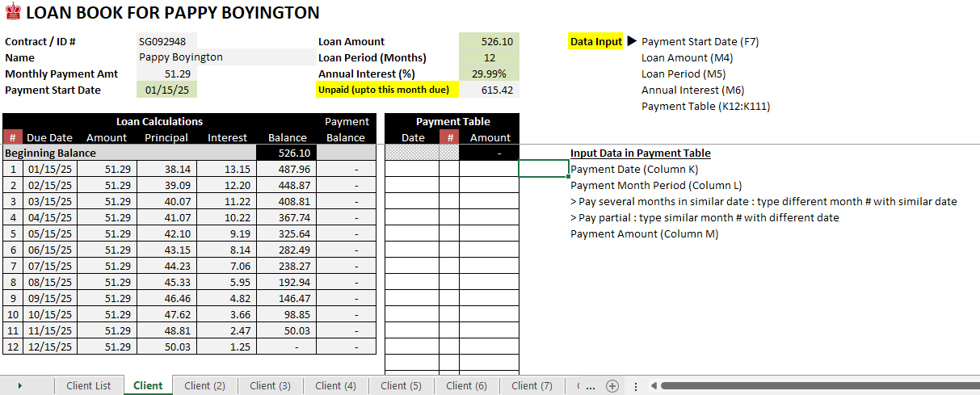Image resolution: width=980 pixels, height=395 pixels.
Task: Click the horizontal scrollbar track
Action: coord(819,385)
